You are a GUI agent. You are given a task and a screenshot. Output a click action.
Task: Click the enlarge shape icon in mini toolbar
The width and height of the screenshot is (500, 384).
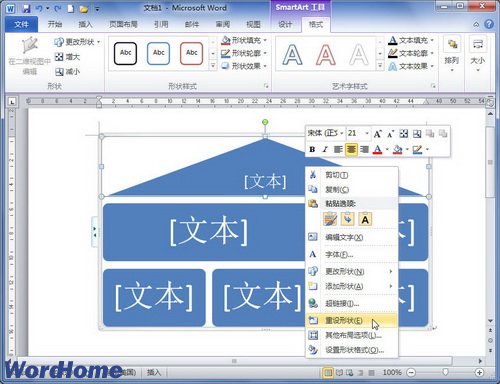tap(404, 134)
